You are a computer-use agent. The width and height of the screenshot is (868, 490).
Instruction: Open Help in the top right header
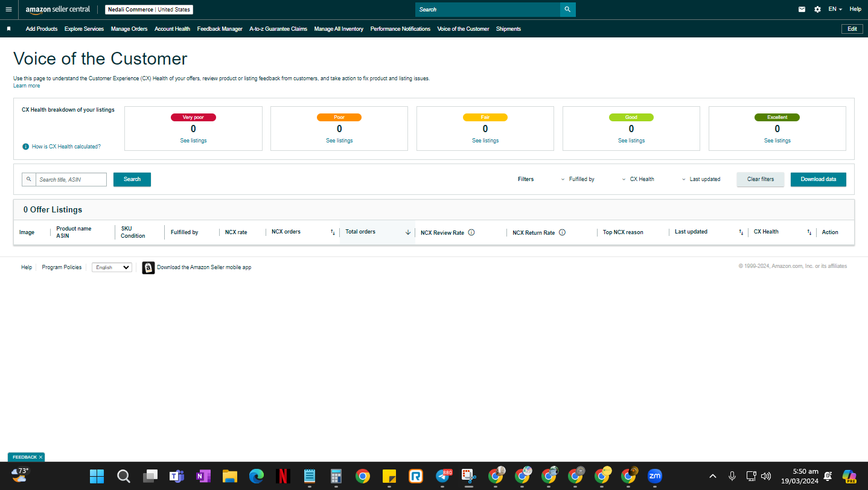tap(855, 10)
